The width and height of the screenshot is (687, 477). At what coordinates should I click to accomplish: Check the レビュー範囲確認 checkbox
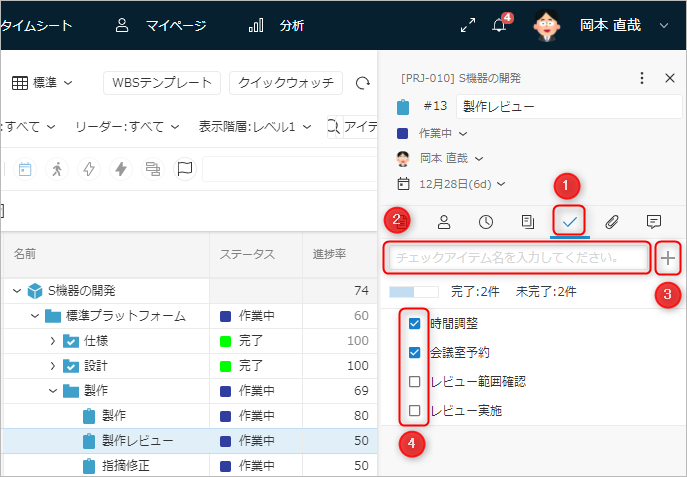pos(414,382)
